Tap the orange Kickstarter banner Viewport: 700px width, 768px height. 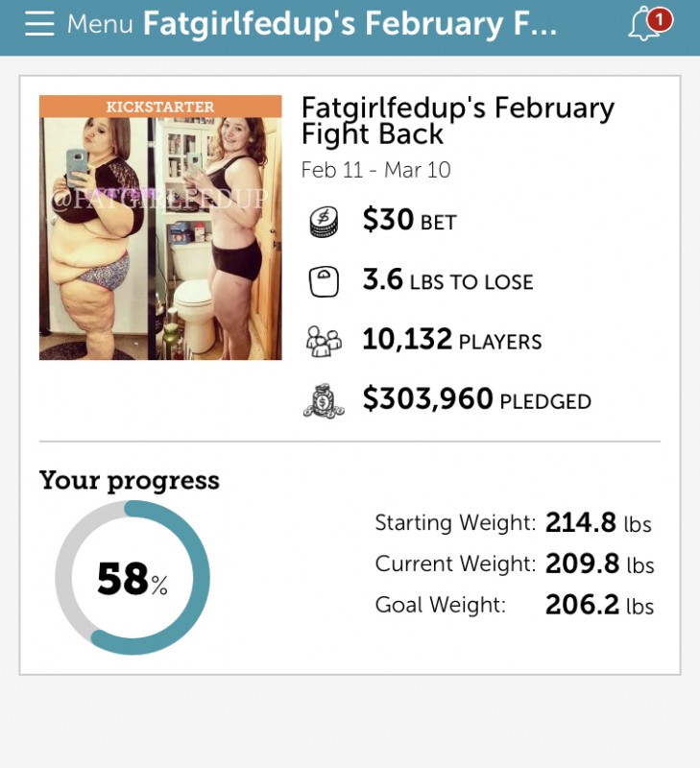point(160,106)
